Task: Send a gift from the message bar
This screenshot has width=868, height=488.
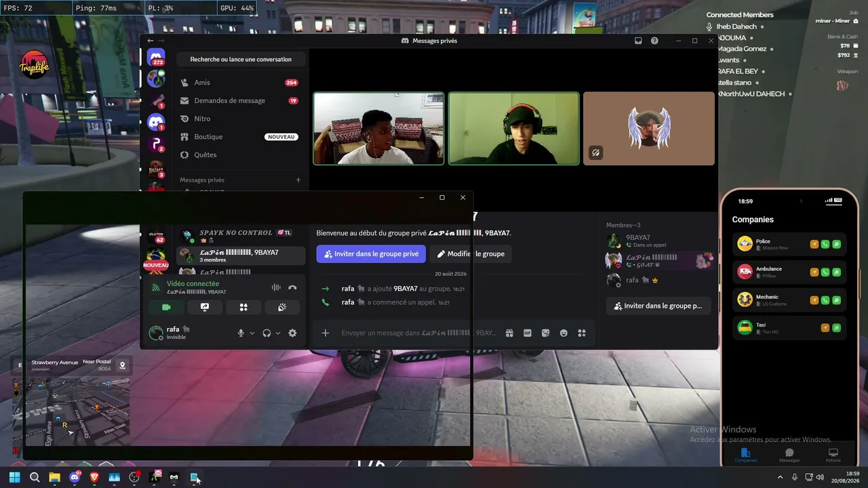Action: [x=510, y=333]
